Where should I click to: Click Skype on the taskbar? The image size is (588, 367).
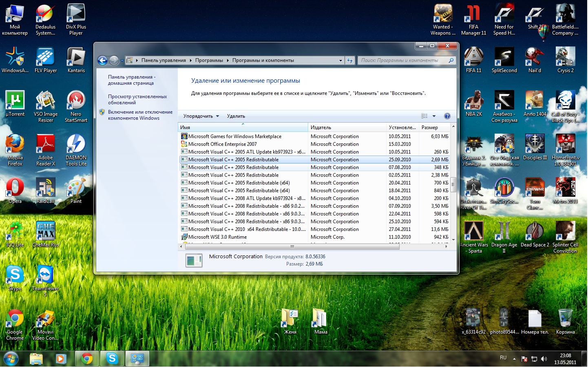(112, 358)
